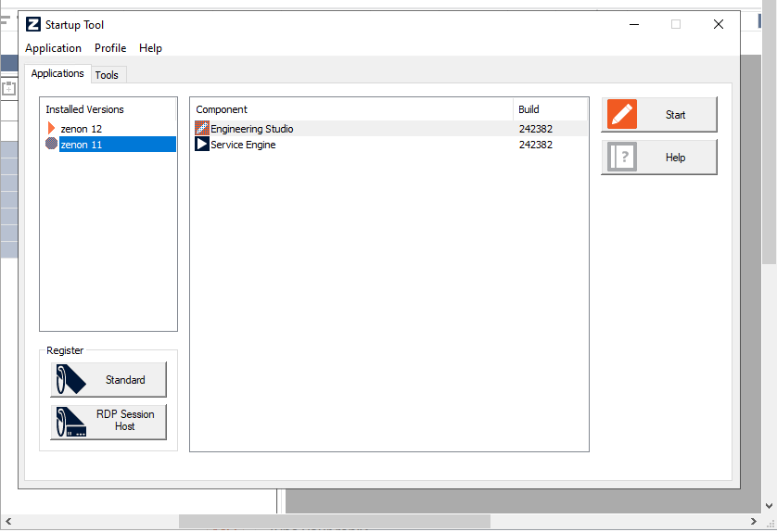The height and width of the screenshot is (532, 777).
Task: Click the Help button on right side
Action: pos(659,157)
